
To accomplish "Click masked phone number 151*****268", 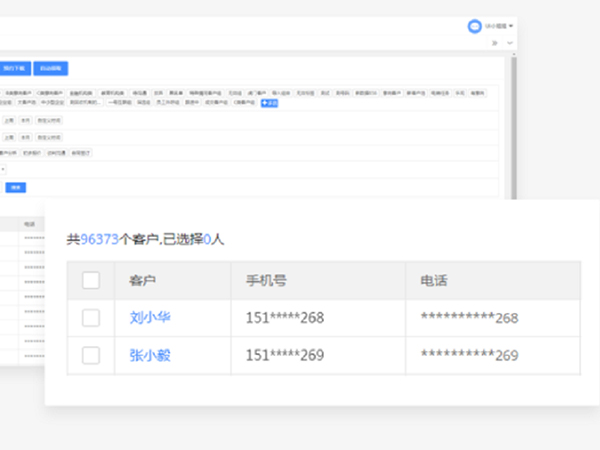I will tap(284, 318).
